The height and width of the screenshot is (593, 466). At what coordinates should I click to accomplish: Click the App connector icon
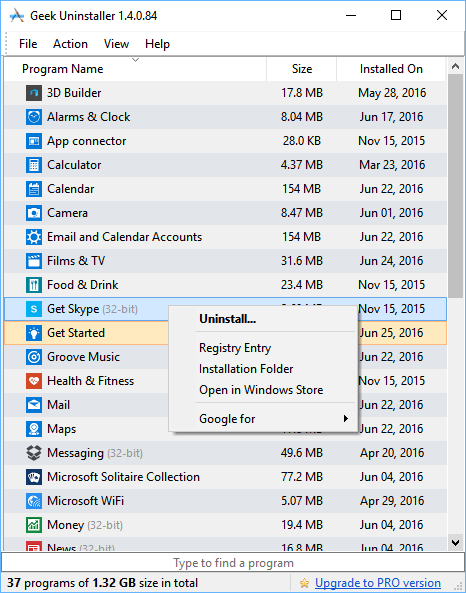click(x=34, y=141)
